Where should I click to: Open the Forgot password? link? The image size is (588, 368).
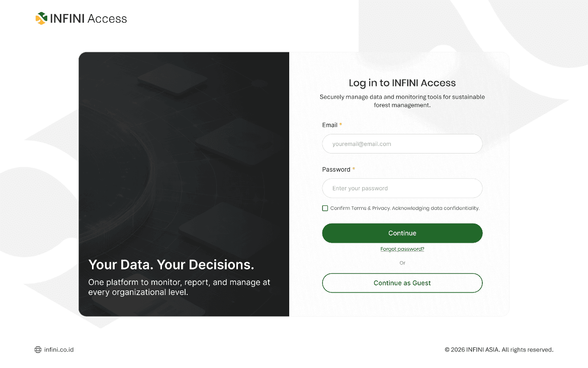(x=402, y=249)
